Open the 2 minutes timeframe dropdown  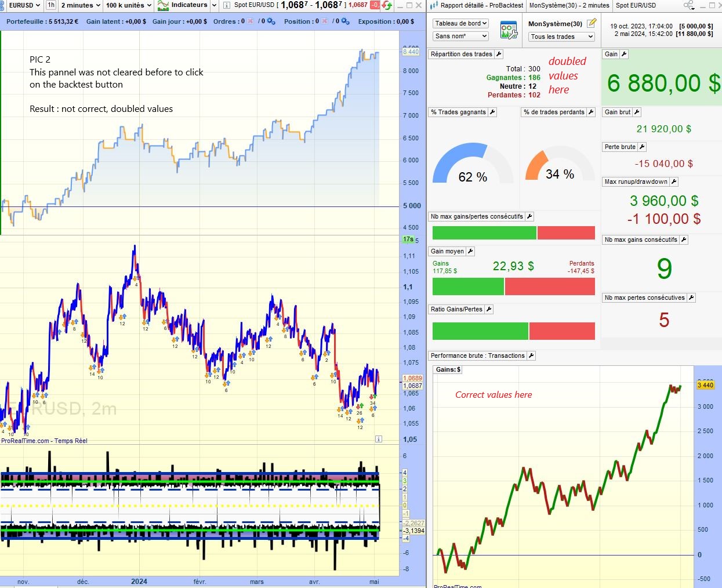click(81, 5)
